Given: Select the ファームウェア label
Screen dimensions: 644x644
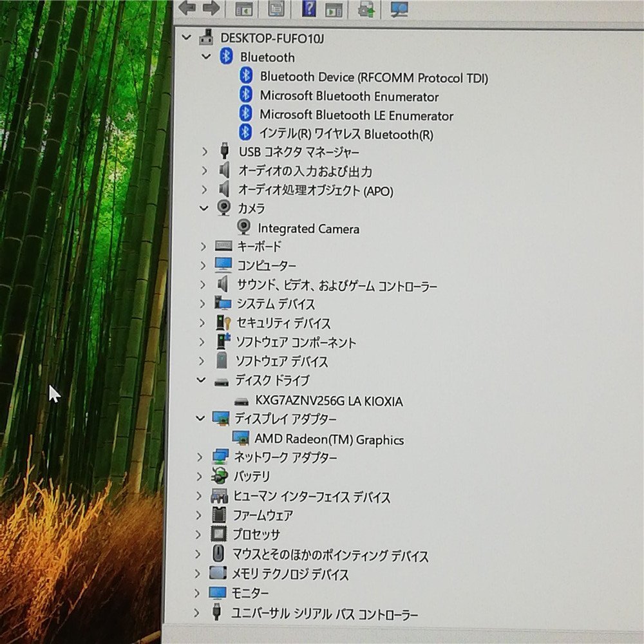Looking at the screenshot, I should (263, 515).
